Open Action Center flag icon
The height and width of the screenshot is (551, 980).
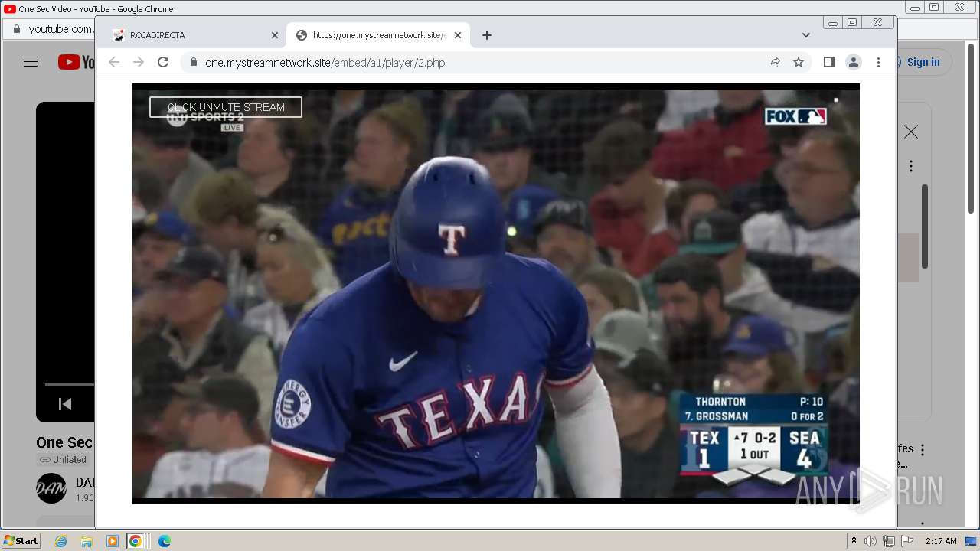(907, 541)
